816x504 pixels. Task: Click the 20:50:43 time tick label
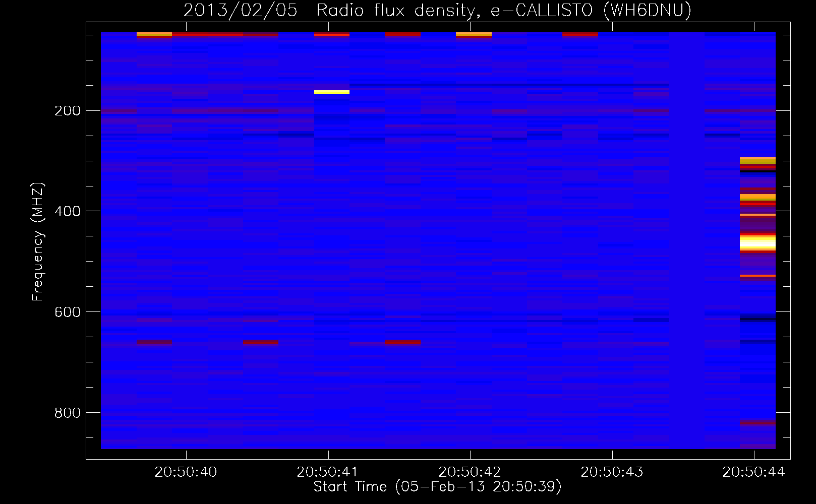click(x=612, y=472)
